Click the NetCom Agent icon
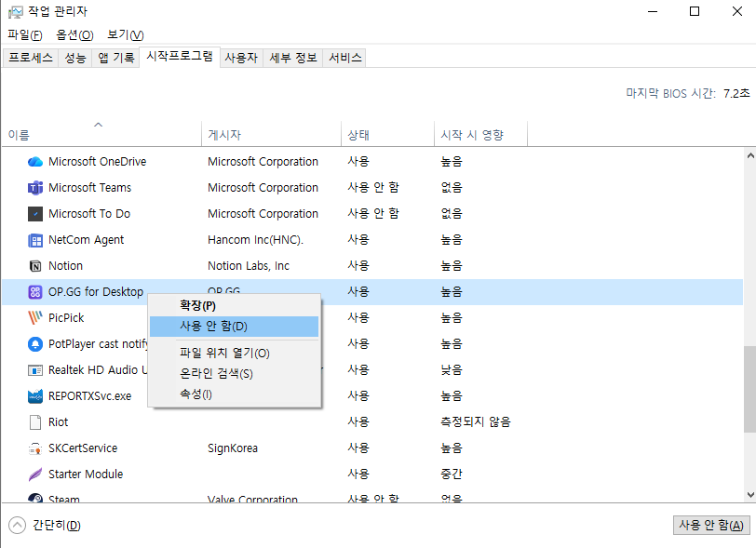This screenshot has height=548, width=756. (35, 239)
